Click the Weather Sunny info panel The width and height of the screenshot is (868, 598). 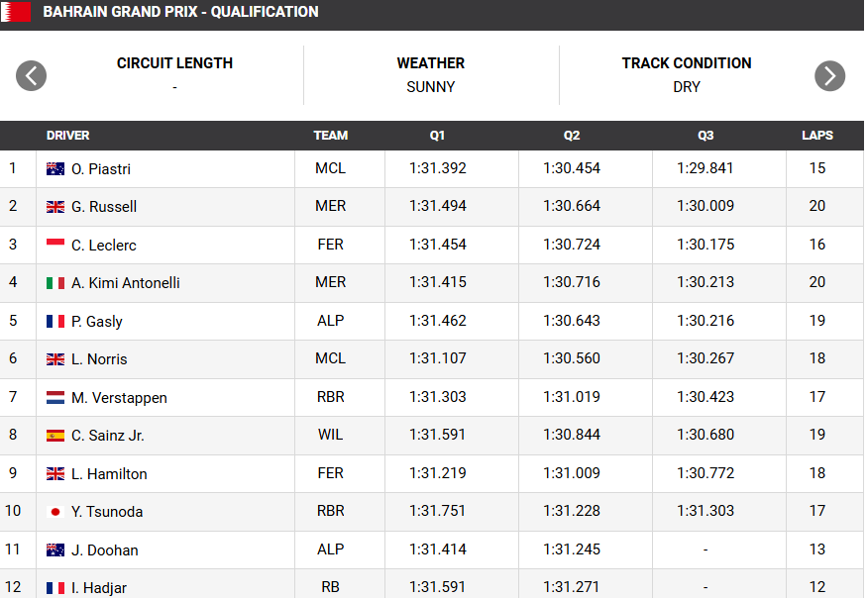(431, 75)
